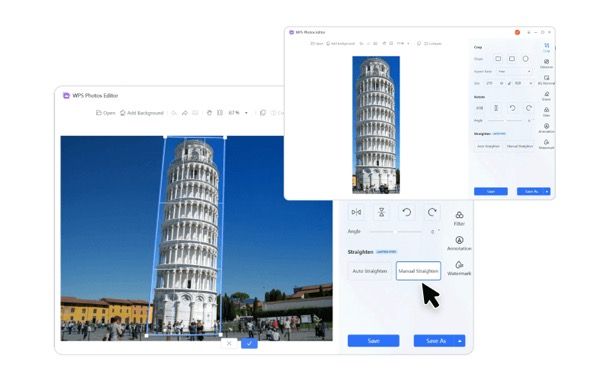This screenshot has width=610, height=381.
Task: Click Add Background in the toolbar
Action: pyautogui.click(x=142, y=113)
